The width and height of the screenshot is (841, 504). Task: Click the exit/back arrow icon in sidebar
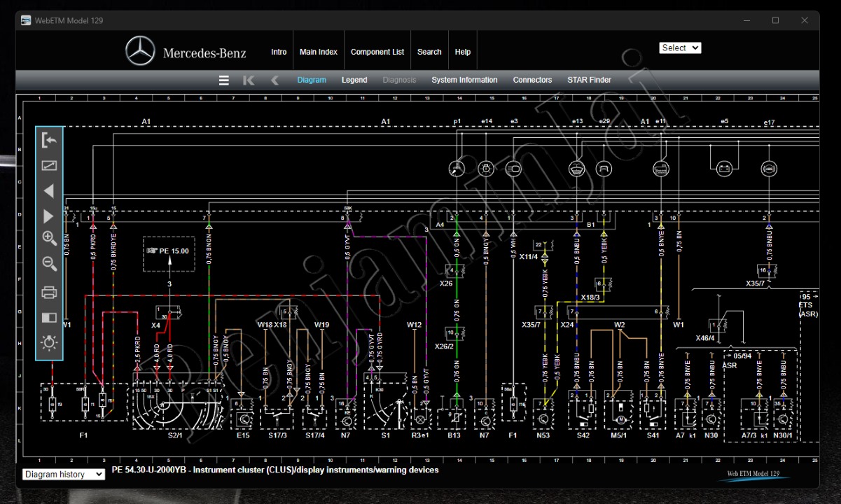49,140
